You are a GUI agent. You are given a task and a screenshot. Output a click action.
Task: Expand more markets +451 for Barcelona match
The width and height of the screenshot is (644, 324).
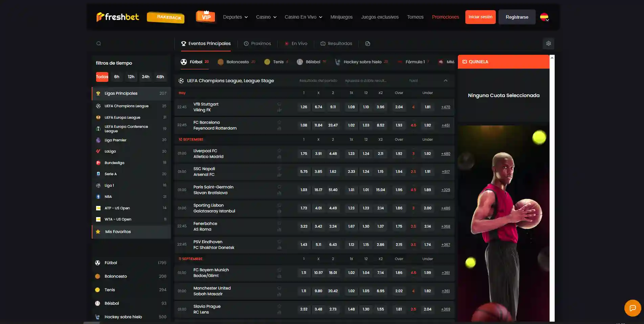(446, 125)
